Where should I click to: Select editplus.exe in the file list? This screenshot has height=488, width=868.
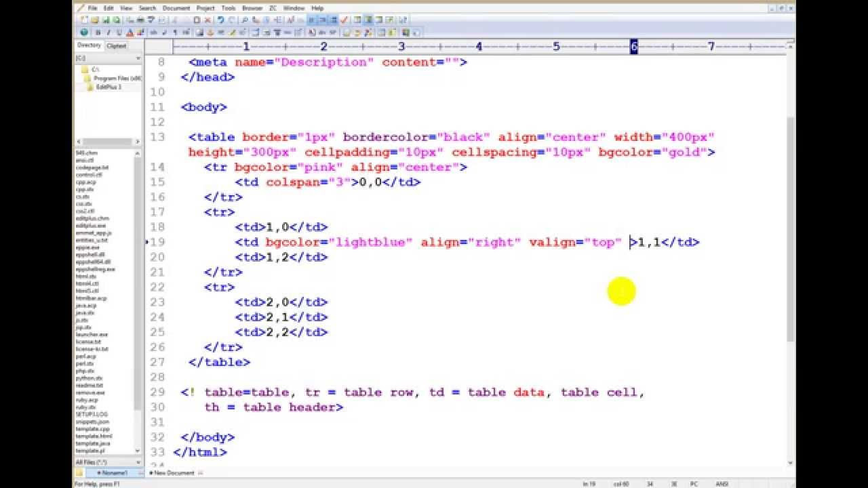point(92,225)
